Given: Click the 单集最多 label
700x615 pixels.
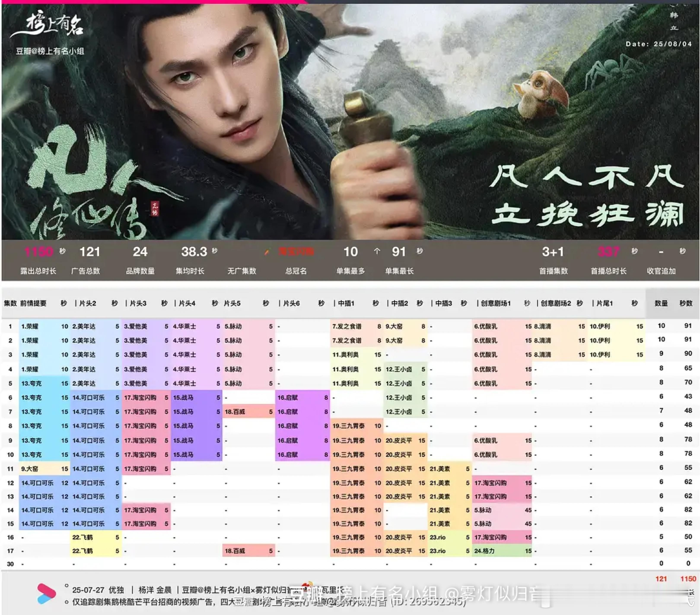Looking at the screenshot, I should [x=350, y=271].
